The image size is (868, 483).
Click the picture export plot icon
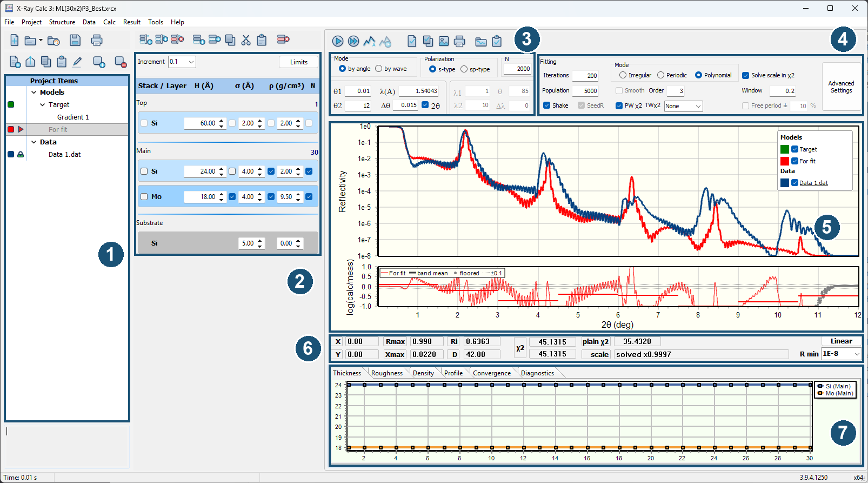pyautogui.click(x=444, y=41)
